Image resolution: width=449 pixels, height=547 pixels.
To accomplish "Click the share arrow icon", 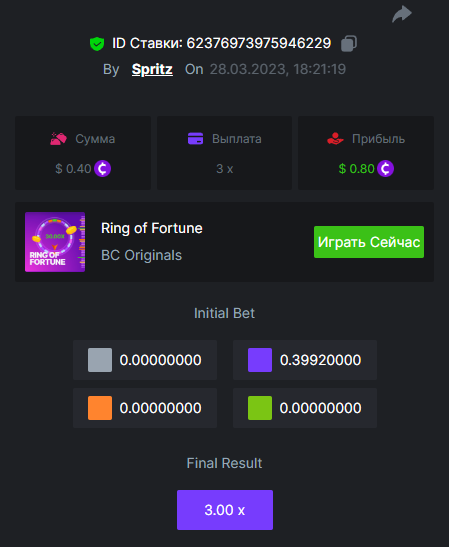I will (x=402, y=14).
